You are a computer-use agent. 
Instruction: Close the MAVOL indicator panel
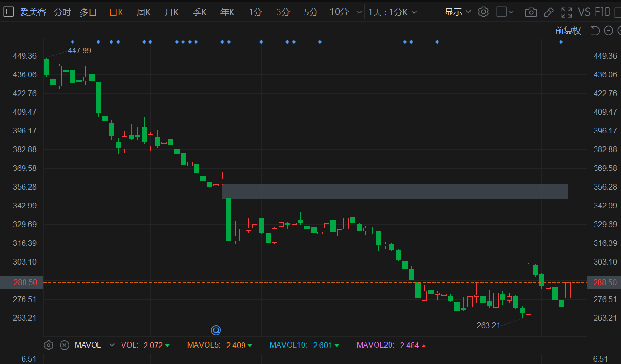pos(64,345)
